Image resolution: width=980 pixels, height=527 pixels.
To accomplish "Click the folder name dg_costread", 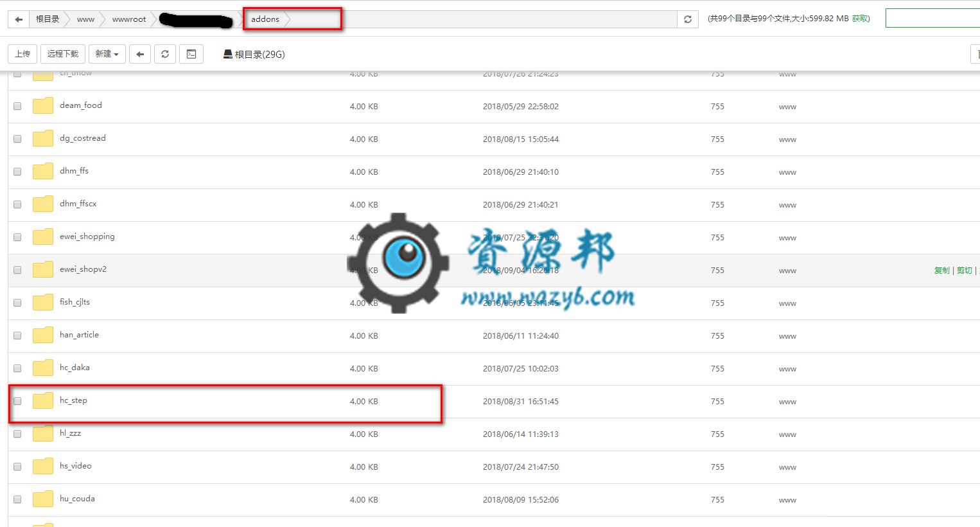I will (x=83, y=138).
